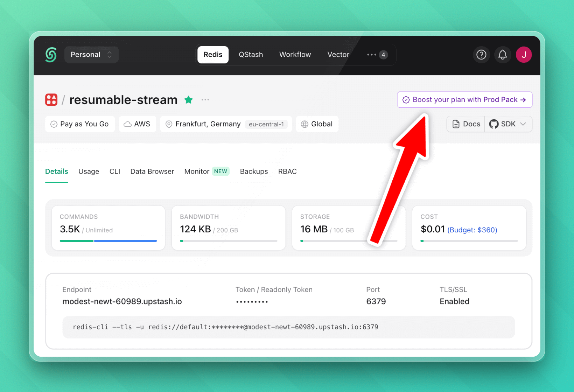The height and width of the screenshot is (392, 574).
Task: Toggle the green favorite star
Action: (x=189, y=100)
